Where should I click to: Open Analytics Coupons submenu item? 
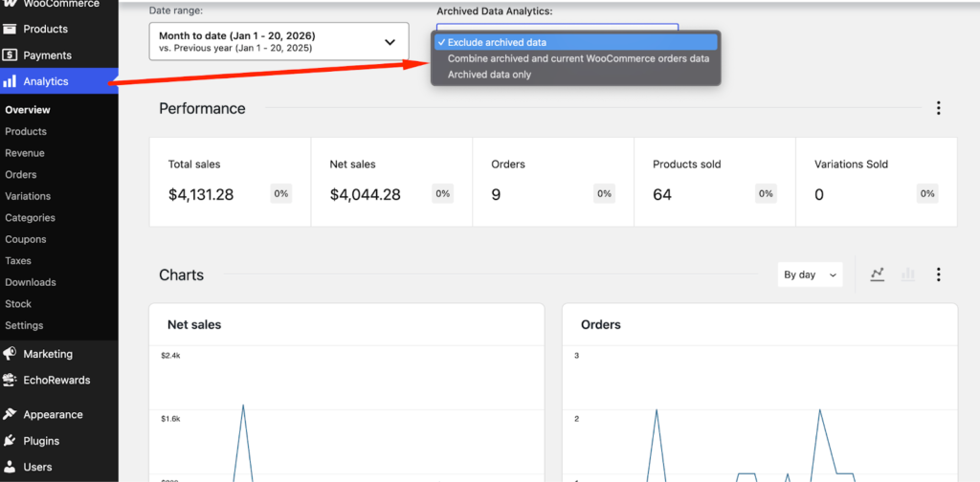[x=26, y=239]
